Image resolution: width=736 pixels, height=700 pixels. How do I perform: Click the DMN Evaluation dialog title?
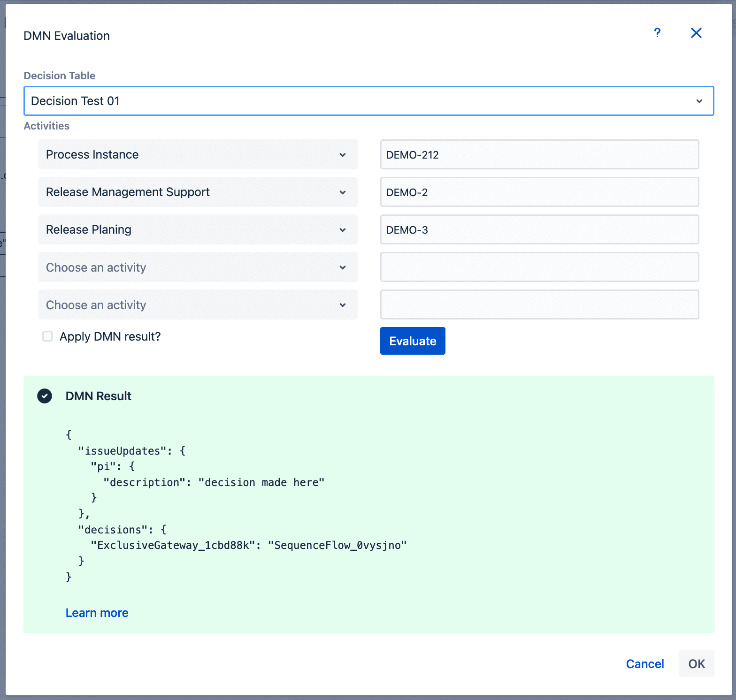[67, 36]
